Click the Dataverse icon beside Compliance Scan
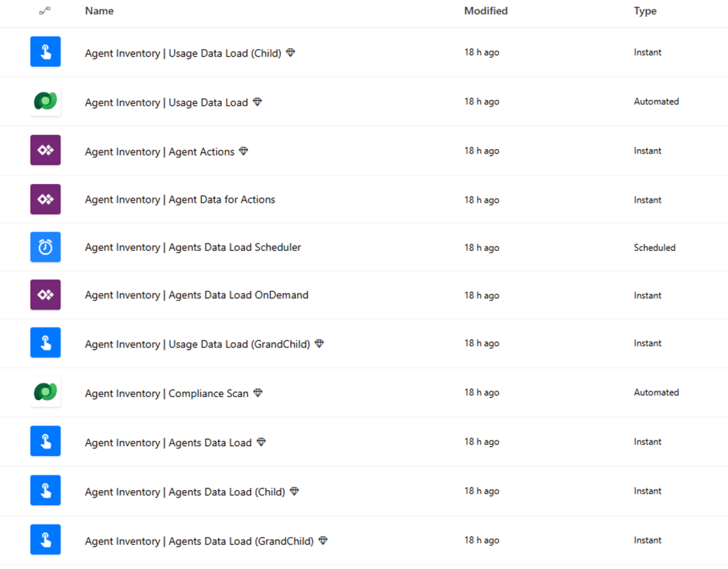Viewport: 728px width, 569px height. pyautogui.click(x=45, y=392)
